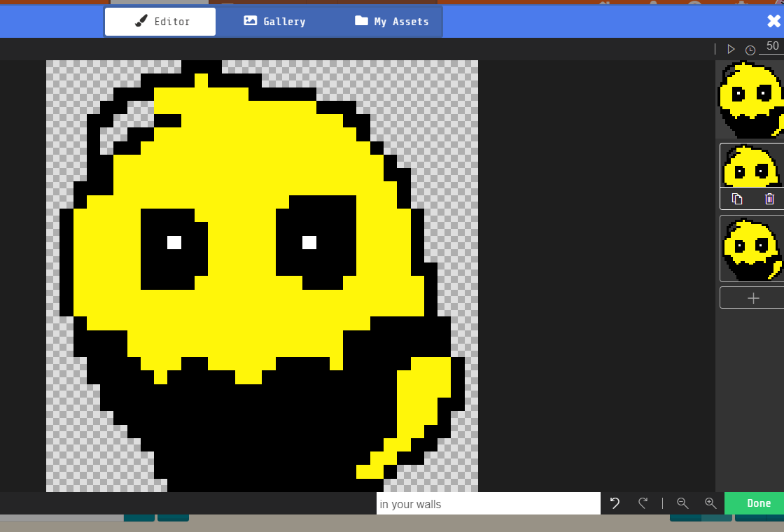Undo the last pixel edit
The width and height of the screenshot is (784, 532).
click(x=614, y=503)
